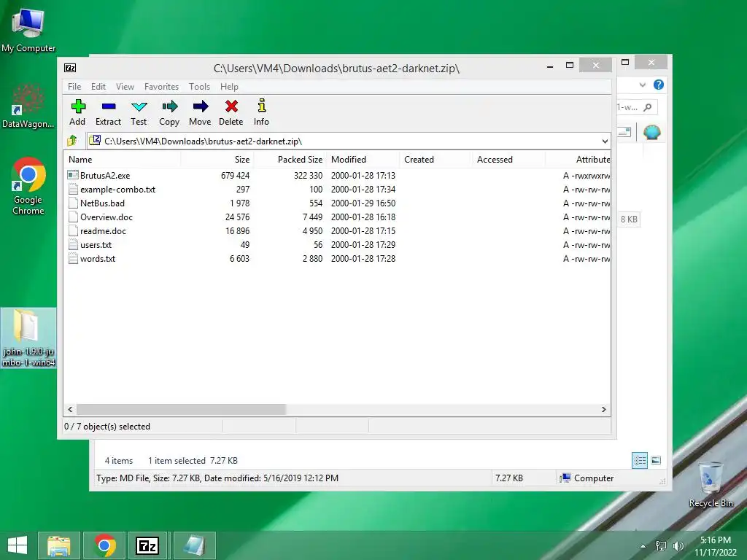Open the taskbar clock and date
Image resolution: width=747 pixels, height=560 pixels.
(x=715, y=546)
